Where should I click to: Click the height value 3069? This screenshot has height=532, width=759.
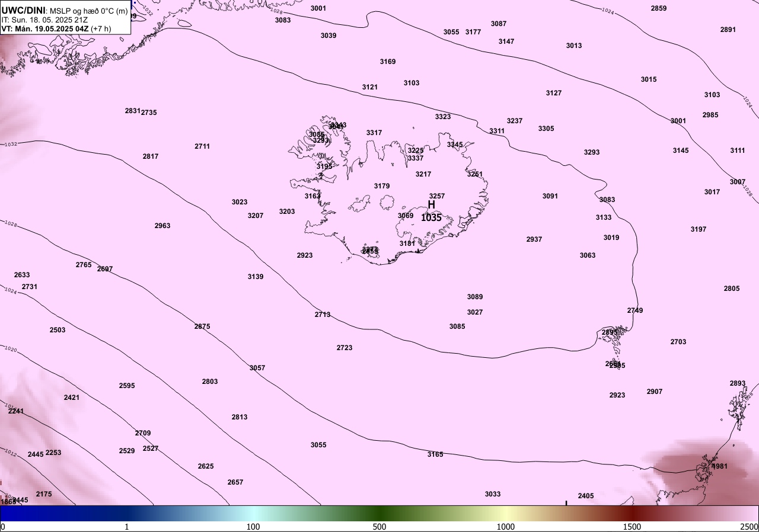406,216
